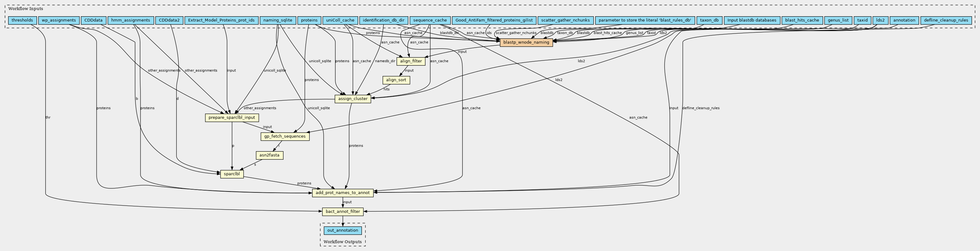Click the prepare_sparclbl_input node
Image resolution: width=980 pixels, height=251 pixels.
[x=232, y=118]
